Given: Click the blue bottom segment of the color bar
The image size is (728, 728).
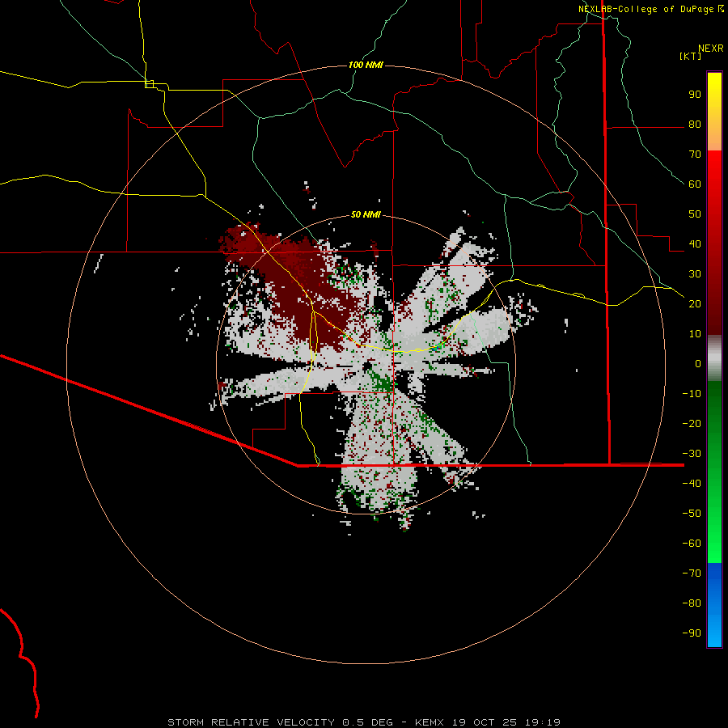Looking at the screenshot, I should pyautogui.click(x=714, y=605).
